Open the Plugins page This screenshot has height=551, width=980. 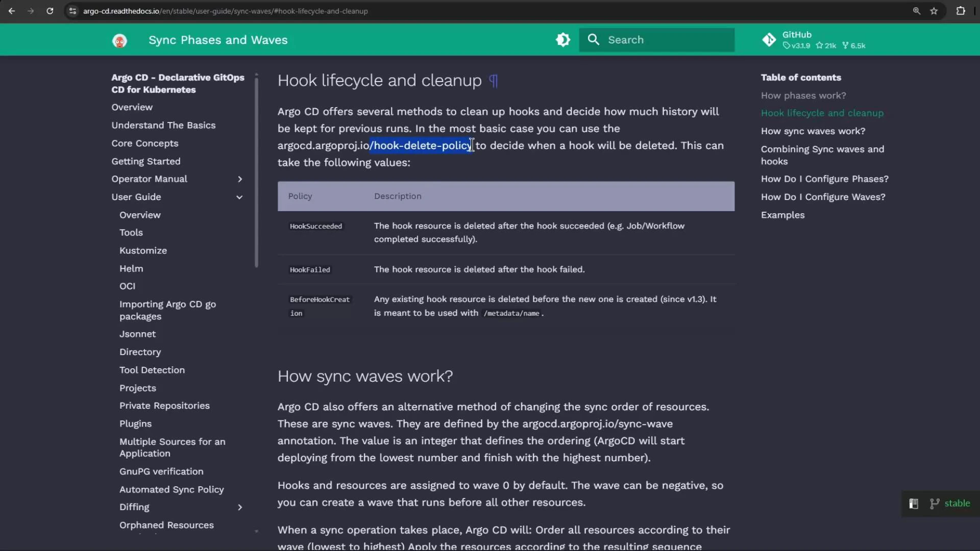[x=135, y=424]
